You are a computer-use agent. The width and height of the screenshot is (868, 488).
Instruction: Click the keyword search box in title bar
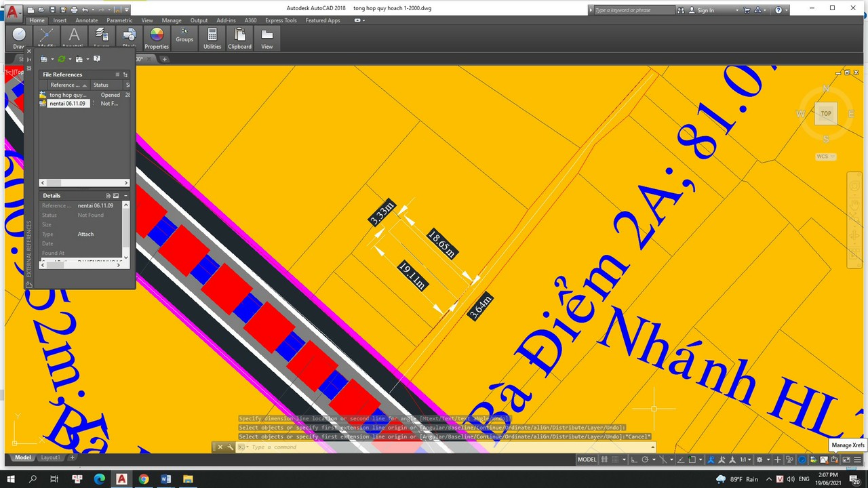[634, 10]
